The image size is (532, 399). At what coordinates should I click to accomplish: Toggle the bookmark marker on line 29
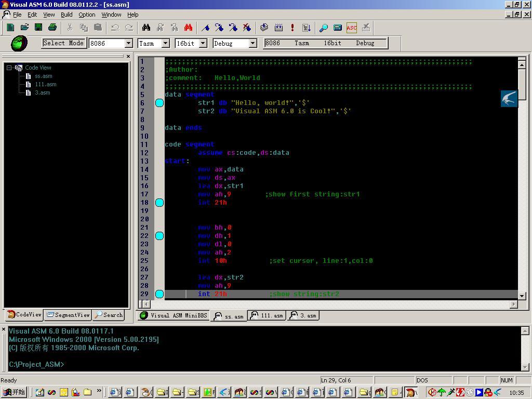coord(159,294)
